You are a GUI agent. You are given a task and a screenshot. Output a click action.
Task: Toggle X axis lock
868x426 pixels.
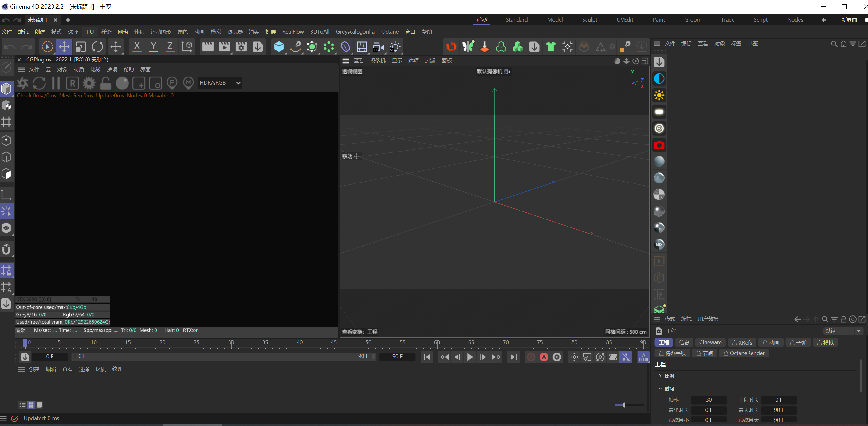[137, 46]
